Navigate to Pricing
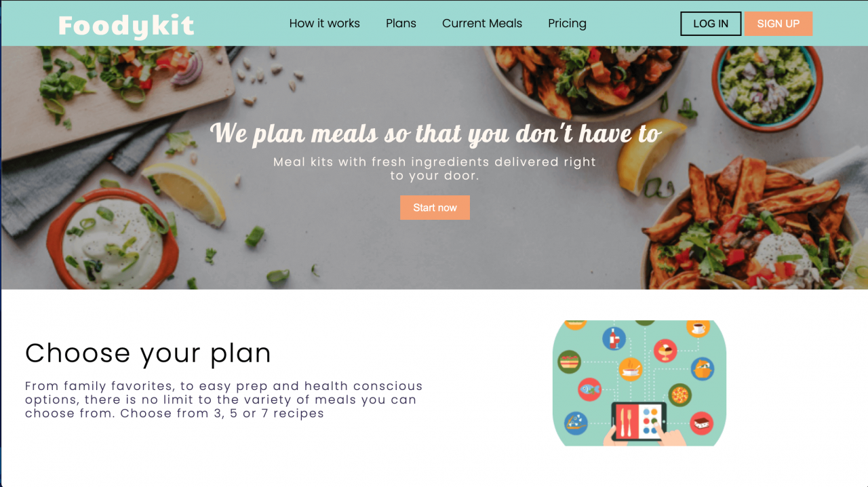868x487 pixels. [567, 24]
